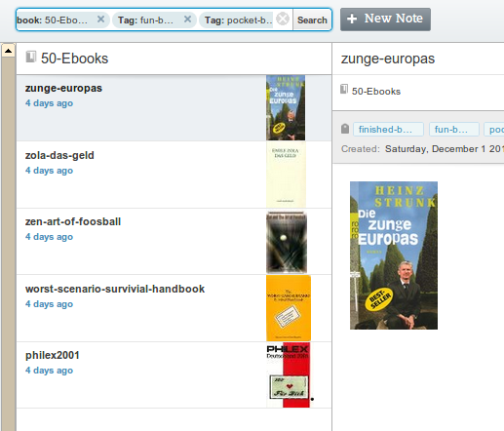Select the fun-b tag chip in note
Screen dimensions: 504x431
(x=454, y=130)
